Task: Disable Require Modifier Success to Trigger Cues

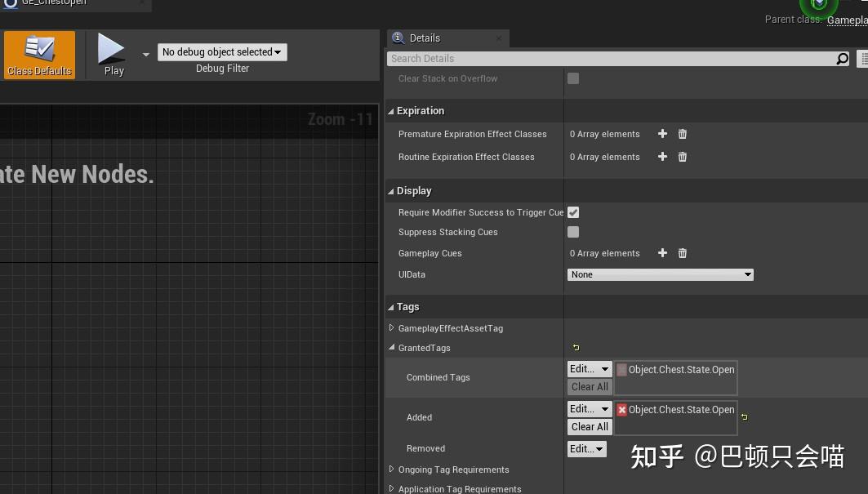Action: 573,211
